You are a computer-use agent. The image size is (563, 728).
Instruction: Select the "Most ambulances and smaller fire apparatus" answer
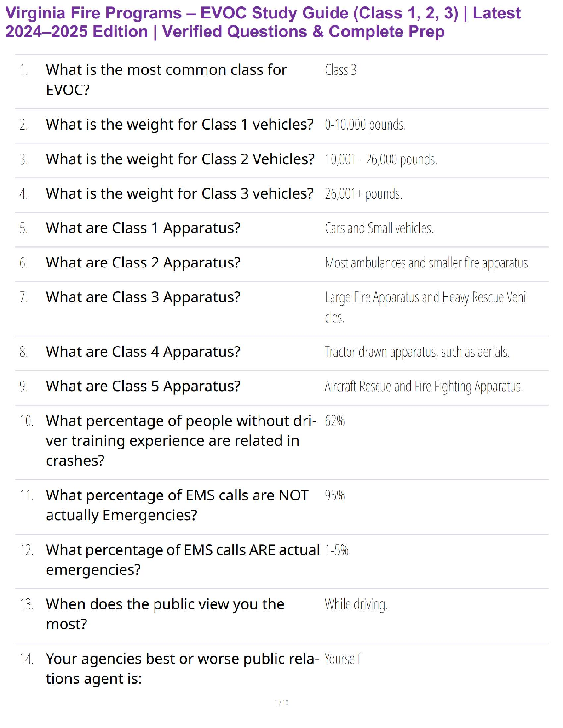click(427, 263)
